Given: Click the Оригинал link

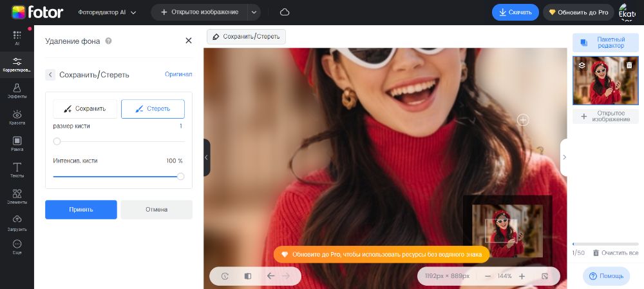Looking at the screenshot, I should (178, 74).
